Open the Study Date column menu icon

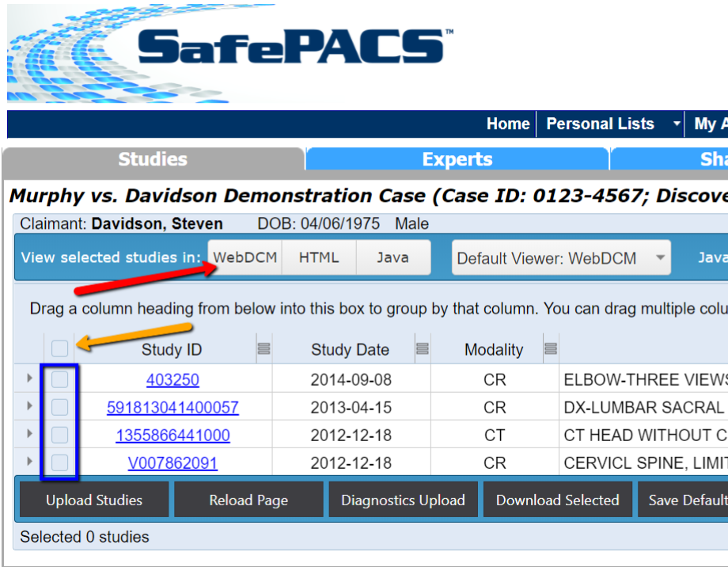tap(422, 348)
